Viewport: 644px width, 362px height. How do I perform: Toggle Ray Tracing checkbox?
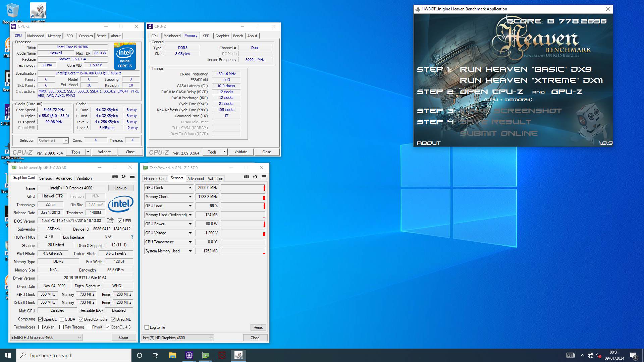[x=62, y=327]
